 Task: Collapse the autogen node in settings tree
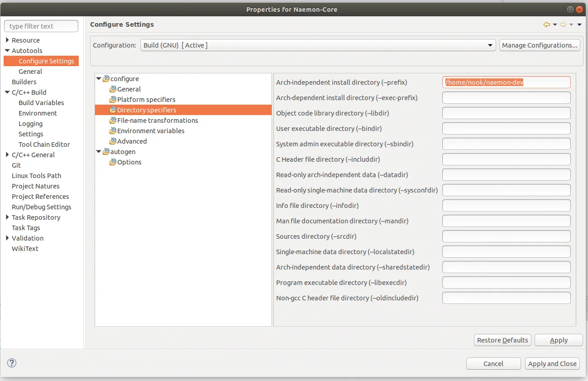click(99, 152)
